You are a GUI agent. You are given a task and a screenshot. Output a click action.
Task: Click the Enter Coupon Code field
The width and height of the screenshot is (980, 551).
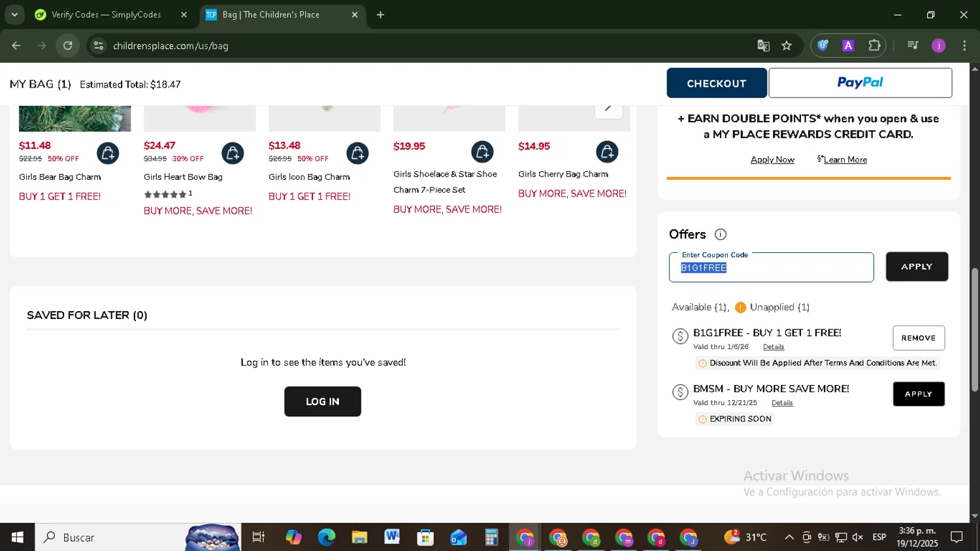[771, 267]
